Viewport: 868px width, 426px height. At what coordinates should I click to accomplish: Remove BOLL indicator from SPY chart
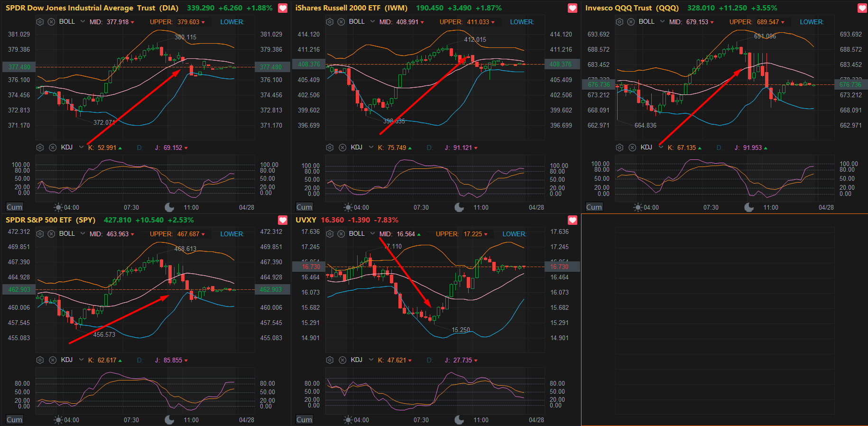pyautogui.click(x=51, y=234)
